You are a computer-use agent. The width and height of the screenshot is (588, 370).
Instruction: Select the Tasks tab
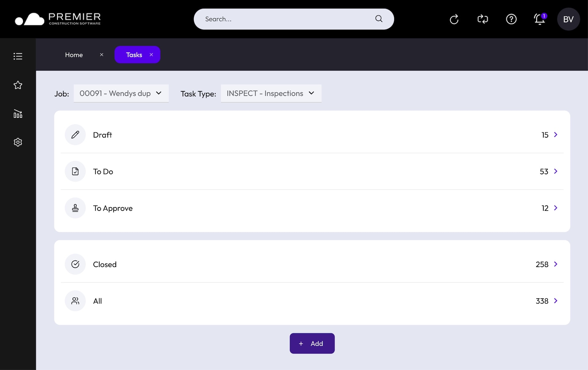coord(134,55)
